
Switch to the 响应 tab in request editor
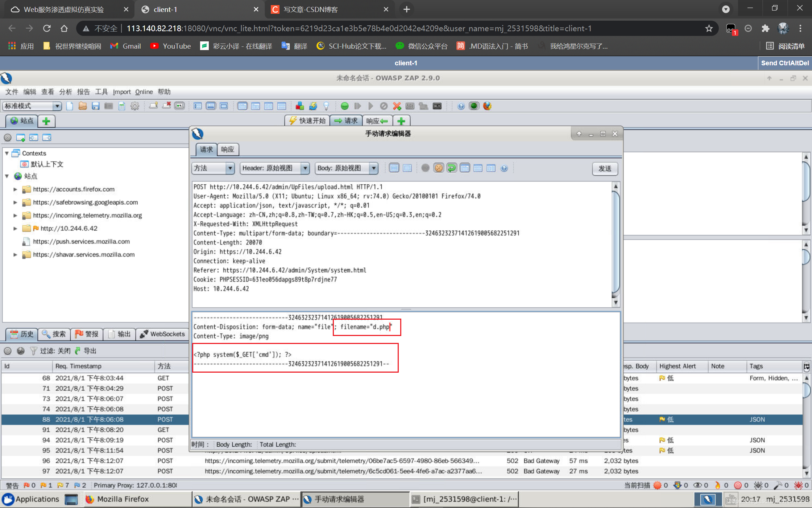pos(228,149)
